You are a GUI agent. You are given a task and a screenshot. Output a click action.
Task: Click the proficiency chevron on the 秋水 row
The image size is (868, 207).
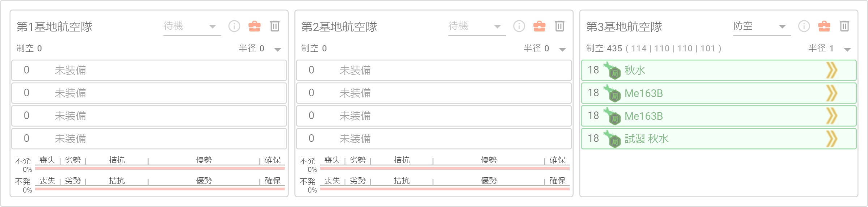pos(832,70)
